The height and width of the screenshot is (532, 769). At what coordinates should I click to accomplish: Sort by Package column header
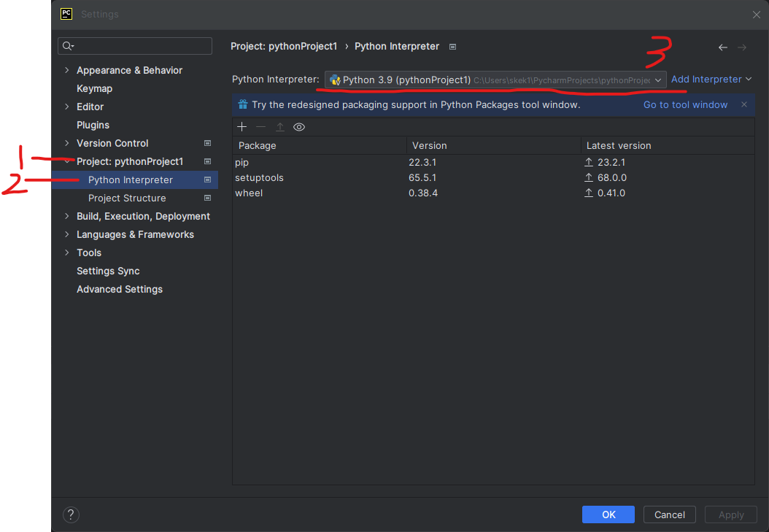point(320,146)
